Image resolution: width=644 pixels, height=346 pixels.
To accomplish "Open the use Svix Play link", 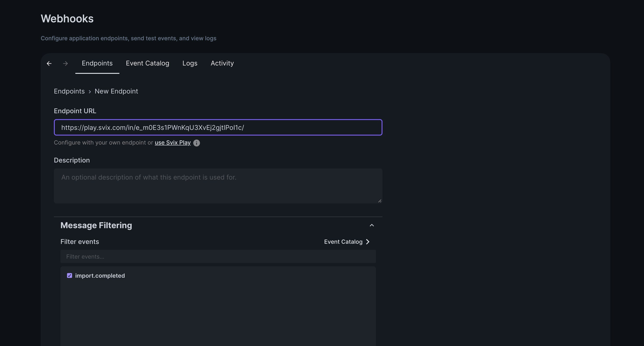I will click(173, 143).
